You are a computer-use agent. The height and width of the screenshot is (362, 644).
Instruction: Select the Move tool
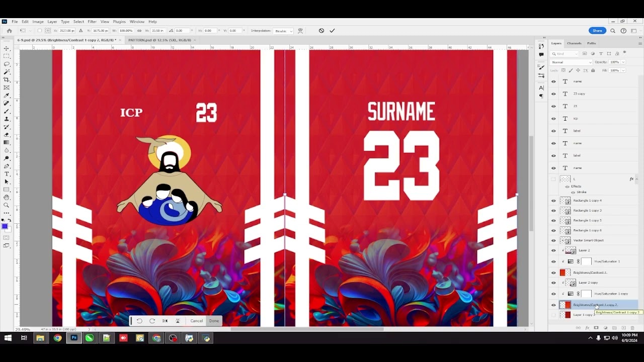(x=7, y=48)
